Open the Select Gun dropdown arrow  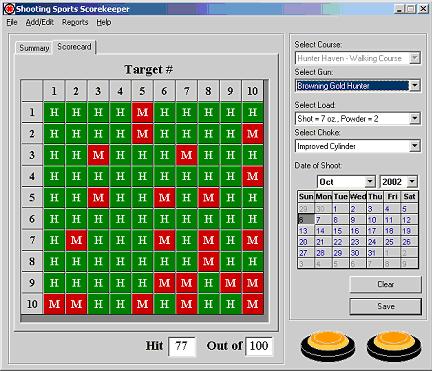tap(414, 86)
